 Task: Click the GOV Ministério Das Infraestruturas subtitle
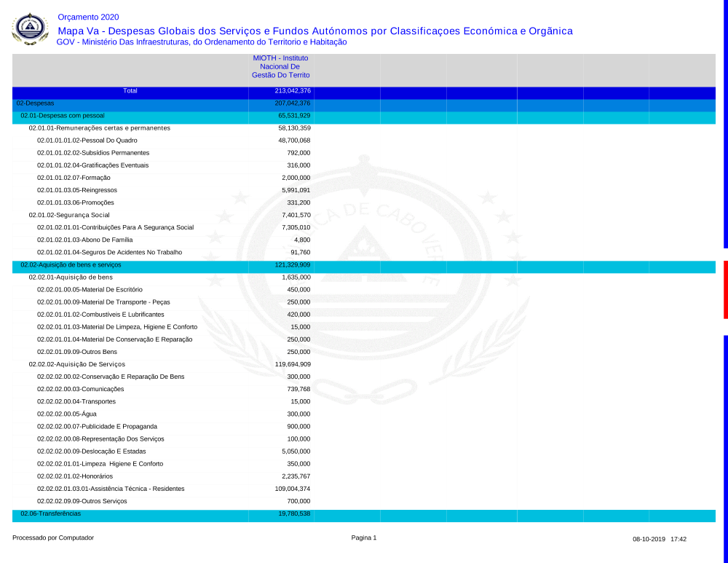click(x=202, y=42)
